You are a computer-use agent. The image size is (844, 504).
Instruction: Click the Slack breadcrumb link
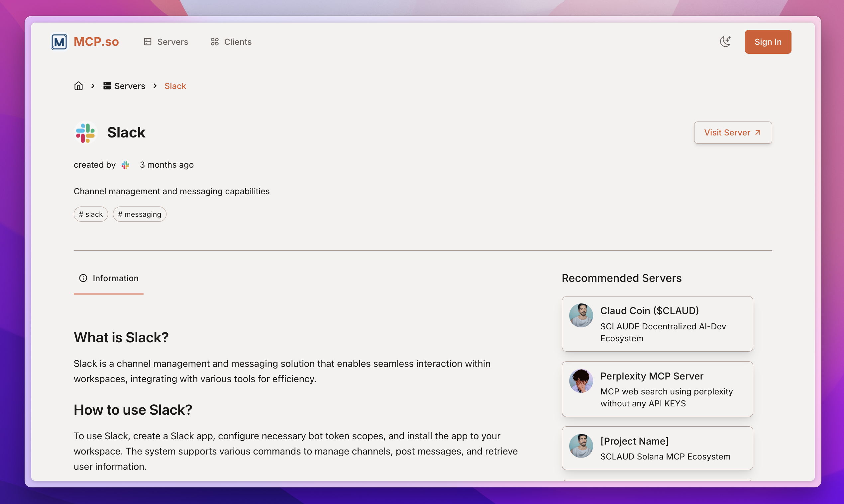[175, 86]
